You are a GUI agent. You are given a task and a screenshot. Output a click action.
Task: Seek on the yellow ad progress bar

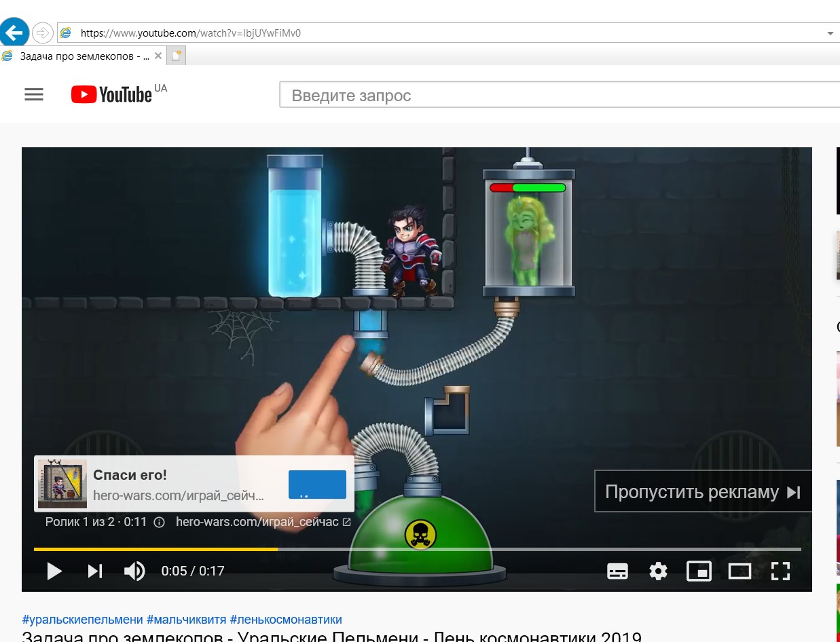[x=418, y=548]
